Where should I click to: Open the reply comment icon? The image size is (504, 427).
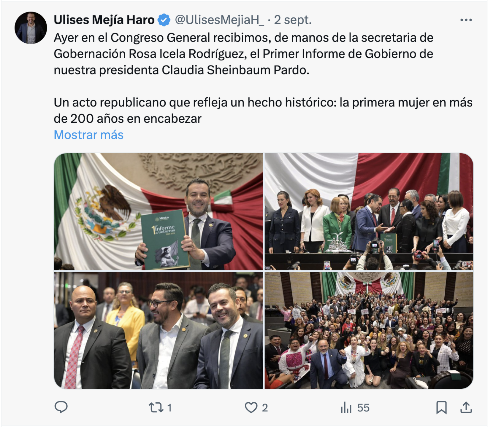[61, 407]
